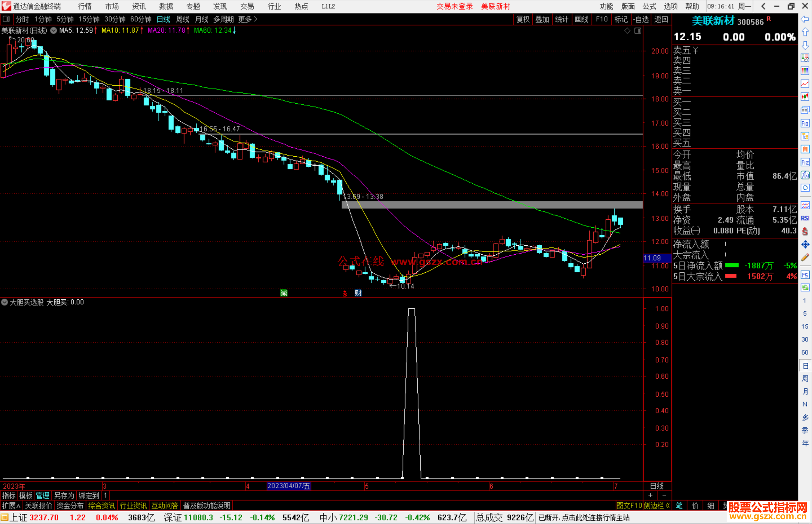This screenshot has height=524, width=812.
Task: Click 交易未登录 login link
Action: point(454,6)
